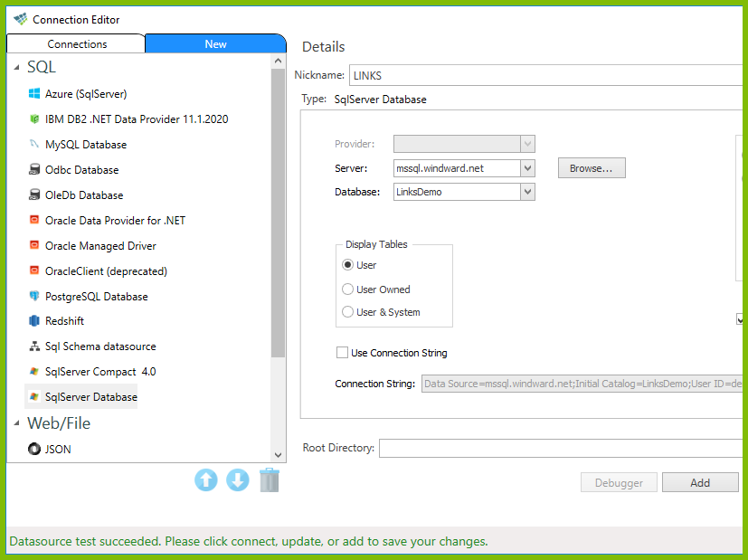Select "Oracle Managed Driver" list entry
Viewport: 748px width, 560px height.
click(x=100, y=246)
